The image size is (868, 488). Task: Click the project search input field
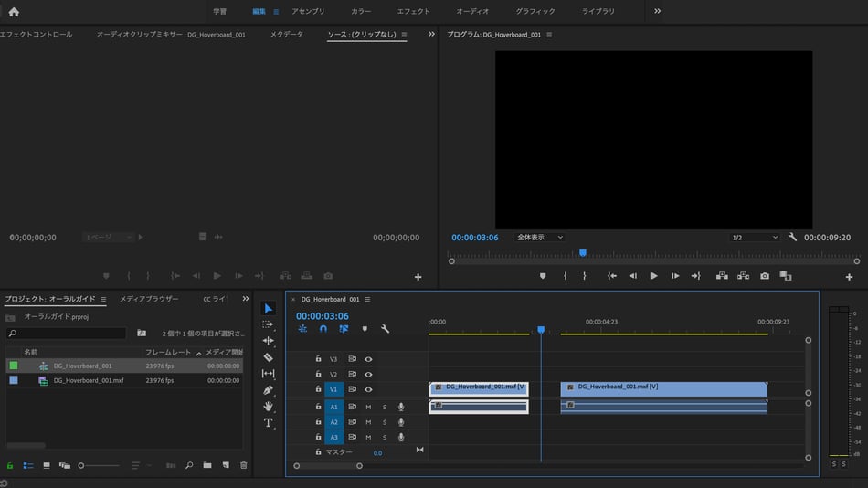pos(66,334)
